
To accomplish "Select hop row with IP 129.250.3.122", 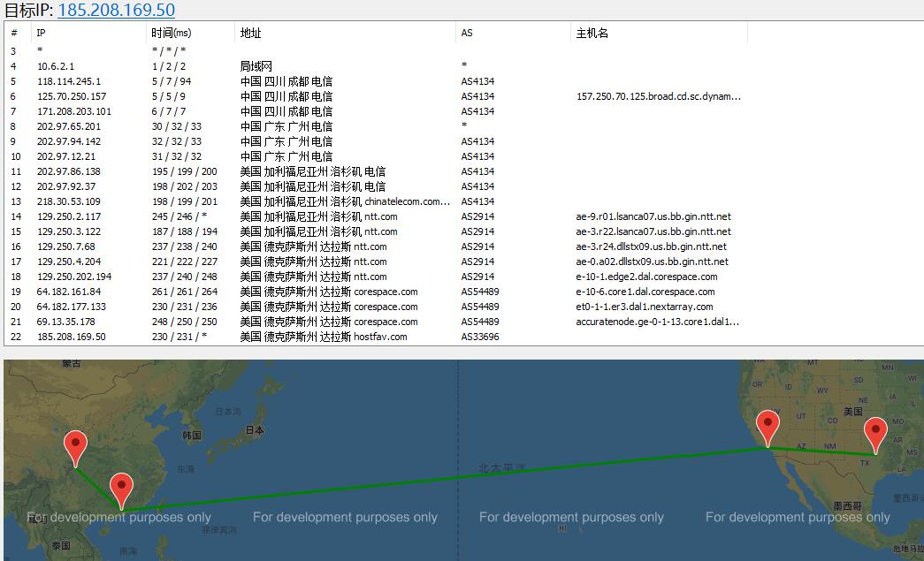I will coord(463,231).
